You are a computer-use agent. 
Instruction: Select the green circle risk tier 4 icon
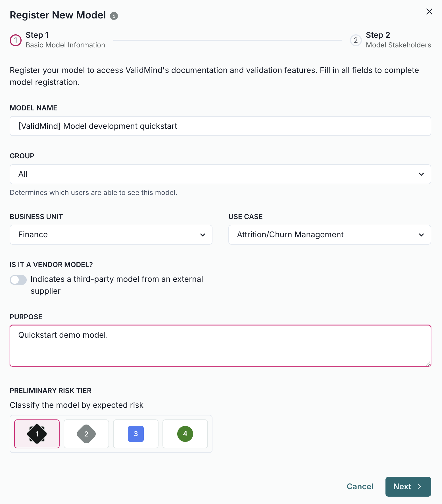[185, 434]
